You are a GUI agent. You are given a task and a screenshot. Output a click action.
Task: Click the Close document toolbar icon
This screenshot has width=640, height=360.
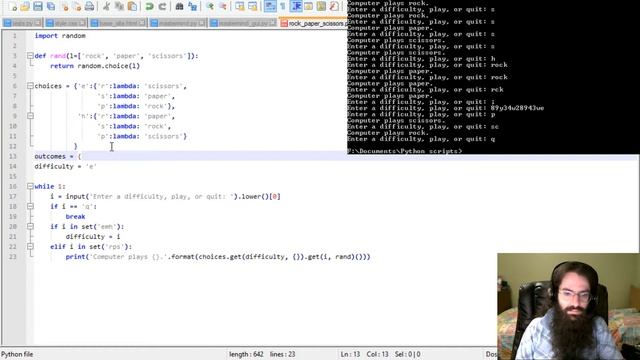64,6
